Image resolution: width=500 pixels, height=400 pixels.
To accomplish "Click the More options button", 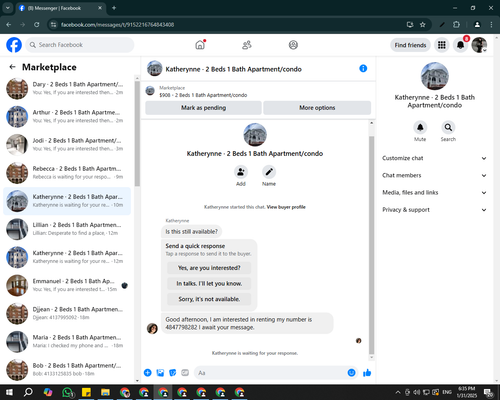I will (317, 108).
